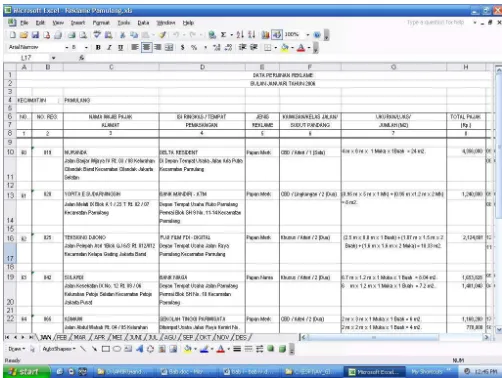Apply the yellow Fill Color bucket

[x=285, y=48]
